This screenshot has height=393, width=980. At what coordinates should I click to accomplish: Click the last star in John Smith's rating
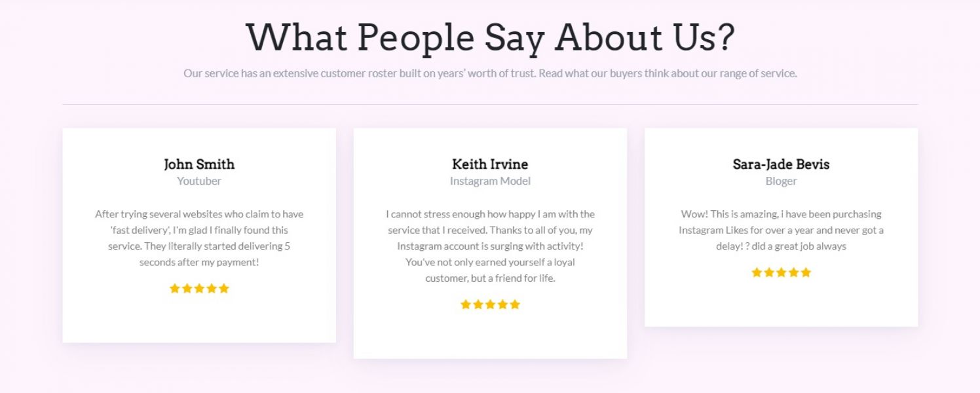[x=224, y=288]
